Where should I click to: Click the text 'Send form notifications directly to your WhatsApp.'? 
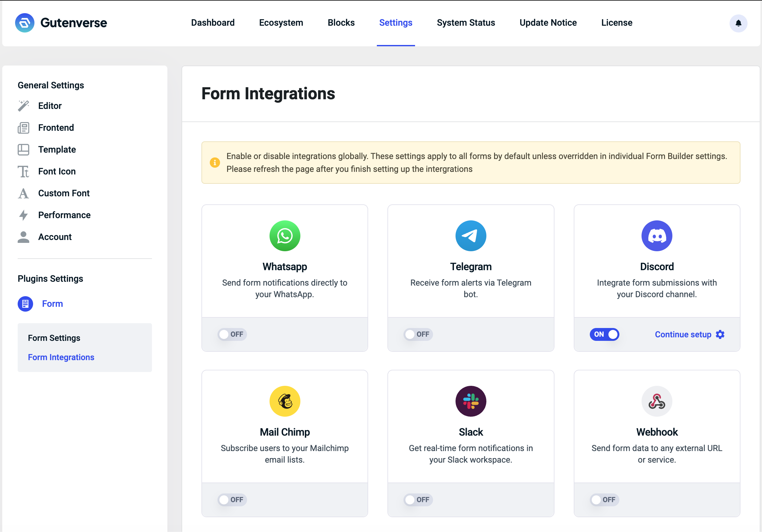pyautogui.click(x=285, y=288)
